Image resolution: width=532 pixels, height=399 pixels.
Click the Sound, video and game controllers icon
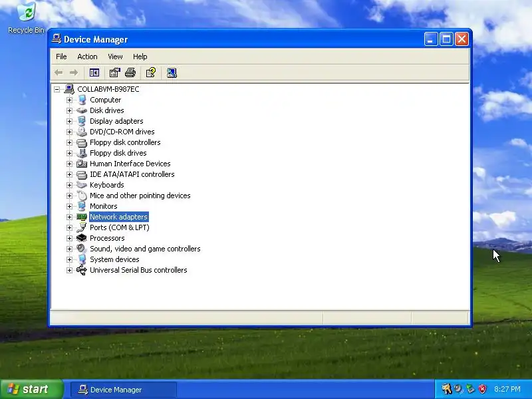point(82,249)
